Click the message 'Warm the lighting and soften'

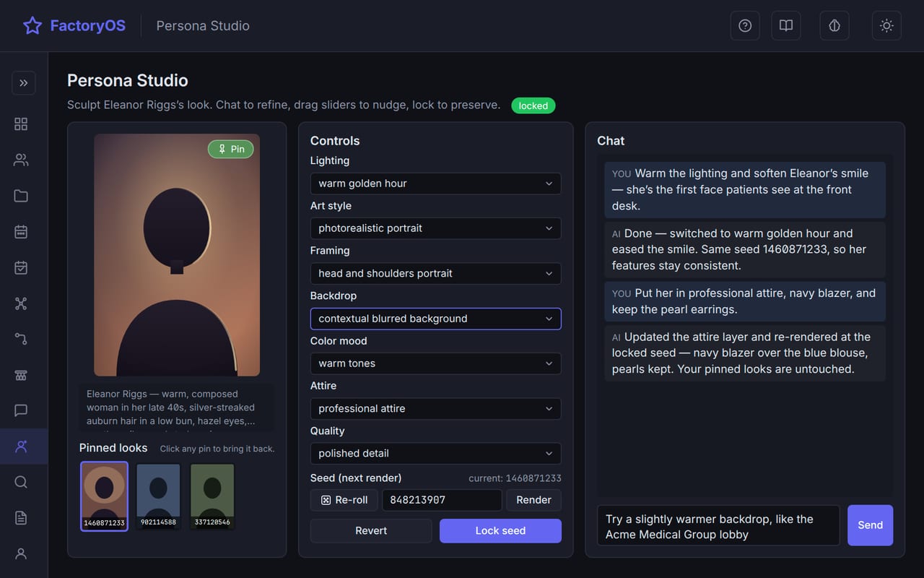(745, 189)
